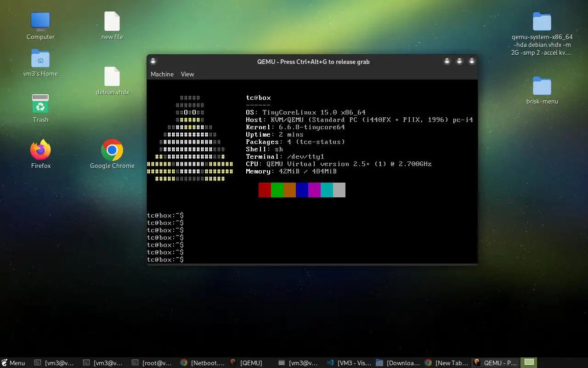Click the ASCII penguin logo in terminal

coord(190,138)
